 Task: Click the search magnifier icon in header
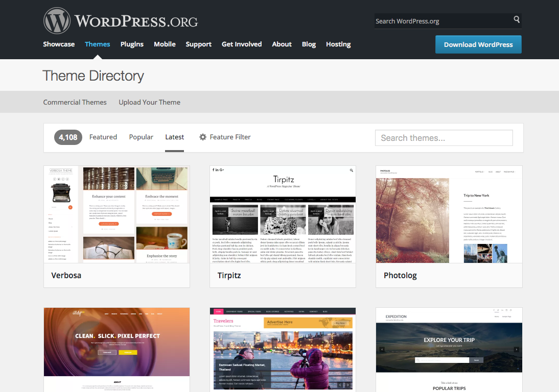click(517, 19)
